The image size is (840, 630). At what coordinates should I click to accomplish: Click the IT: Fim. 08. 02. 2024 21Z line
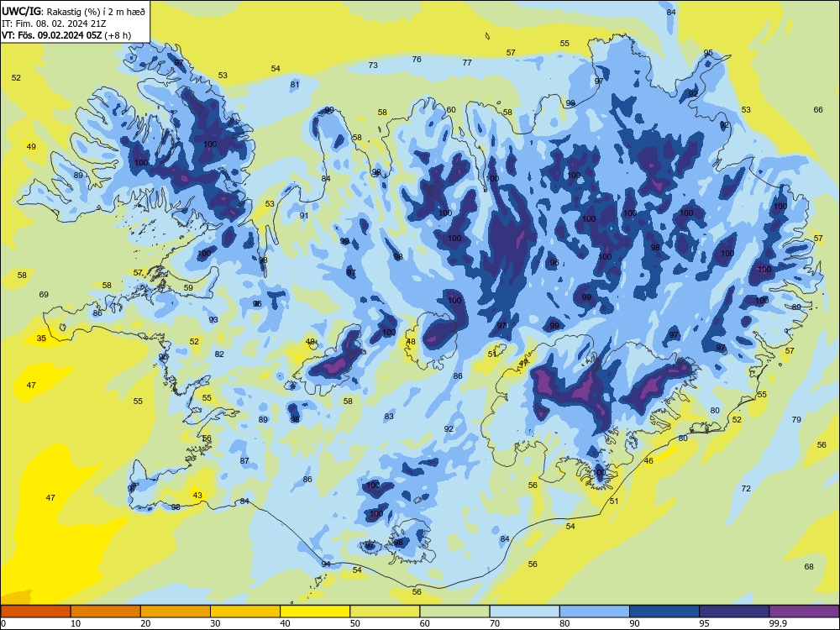(54, 24)
